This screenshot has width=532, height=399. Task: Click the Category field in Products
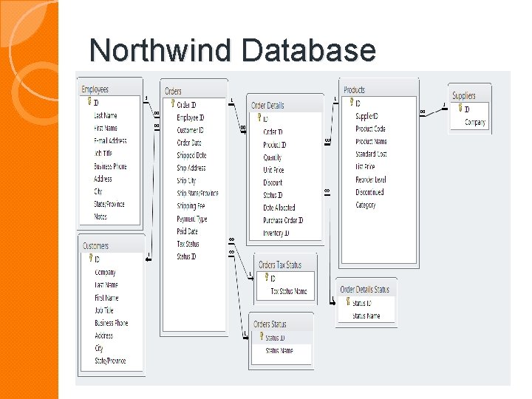[366, 205]
